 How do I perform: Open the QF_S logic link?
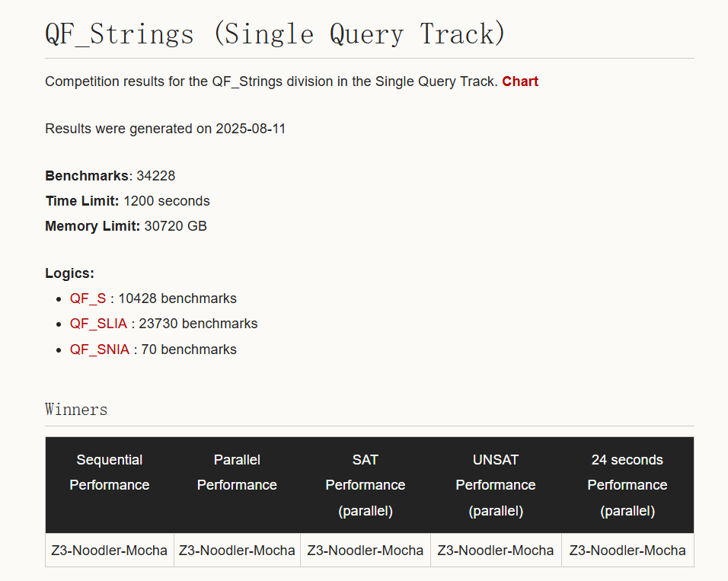(88, 298)
